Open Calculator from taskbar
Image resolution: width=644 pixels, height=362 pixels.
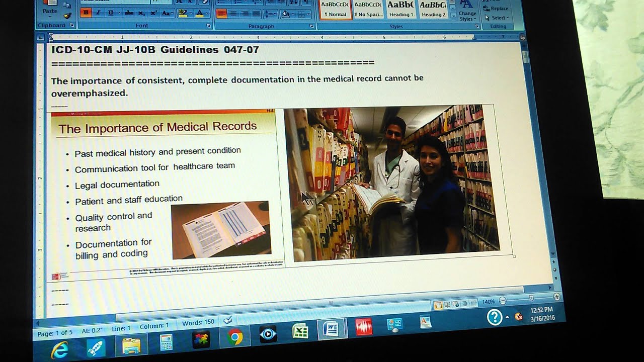point(166,342)
